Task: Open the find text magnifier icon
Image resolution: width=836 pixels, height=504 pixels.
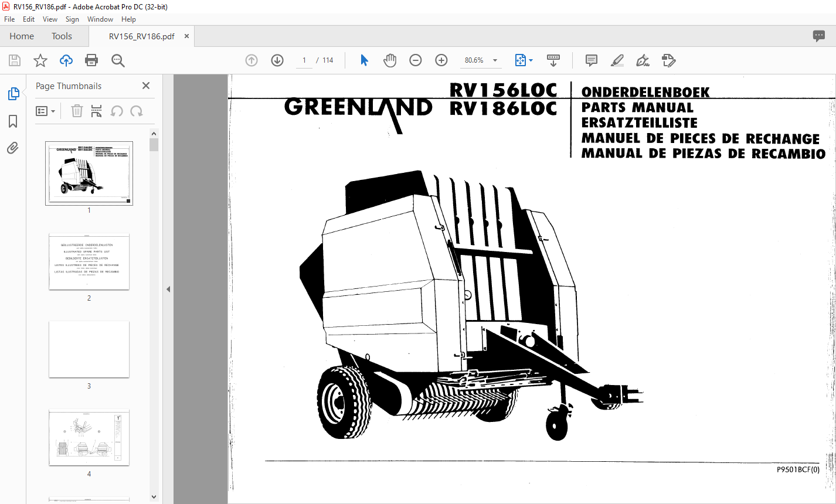Action: tap(118, 60)
